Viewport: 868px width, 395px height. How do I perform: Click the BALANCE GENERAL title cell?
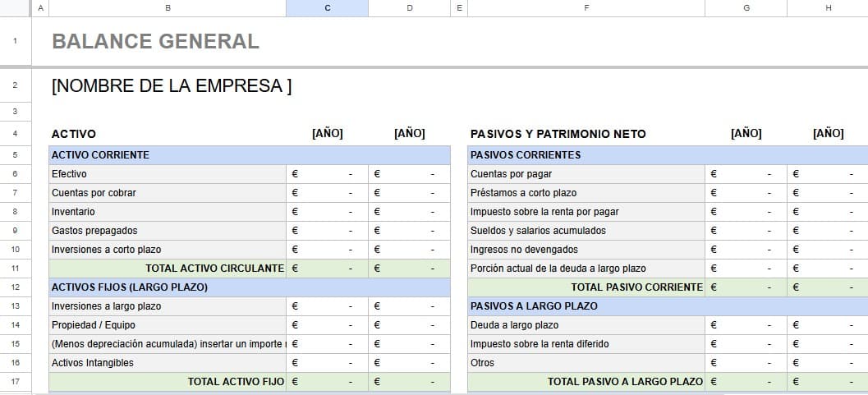pos(155,42)
